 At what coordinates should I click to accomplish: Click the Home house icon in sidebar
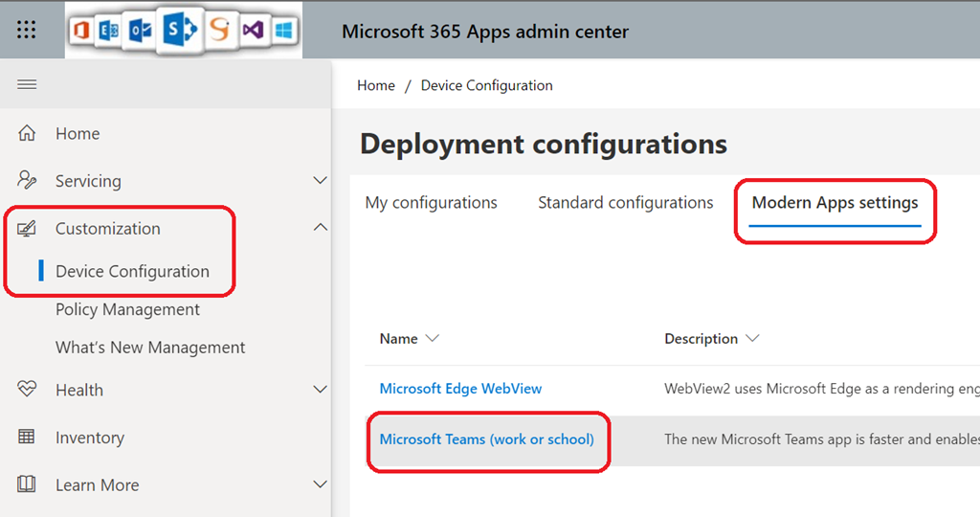tap(28, 133)
